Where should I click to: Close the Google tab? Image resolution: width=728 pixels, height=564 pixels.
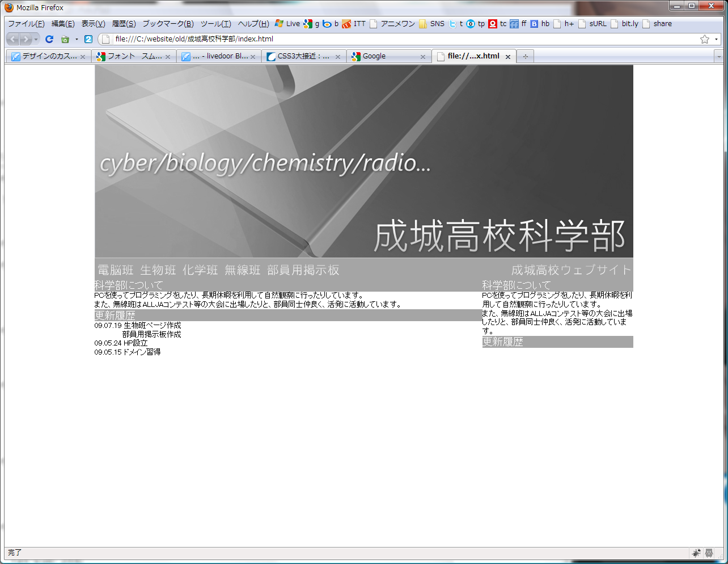click(x=423, y=57)
